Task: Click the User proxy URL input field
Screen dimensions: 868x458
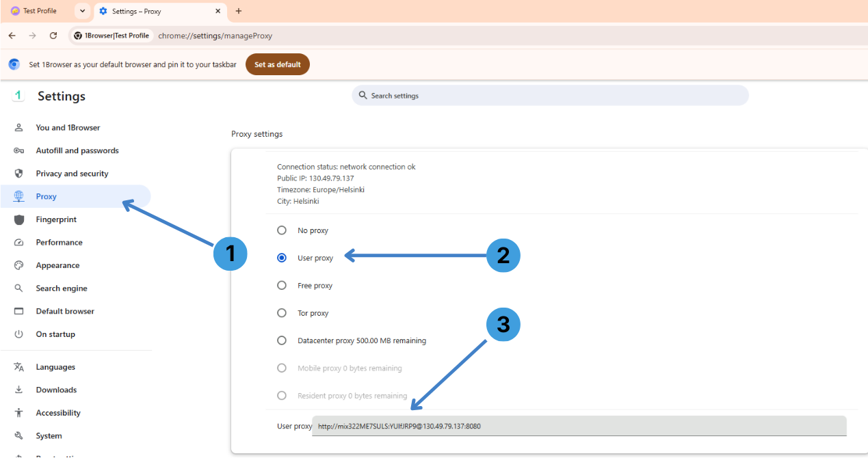Action: [579, 426]
